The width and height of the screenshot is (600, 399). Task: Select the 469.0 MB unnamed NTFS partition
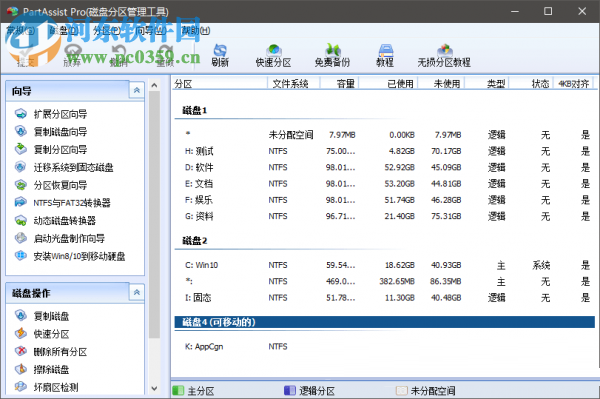coord(385,282)
